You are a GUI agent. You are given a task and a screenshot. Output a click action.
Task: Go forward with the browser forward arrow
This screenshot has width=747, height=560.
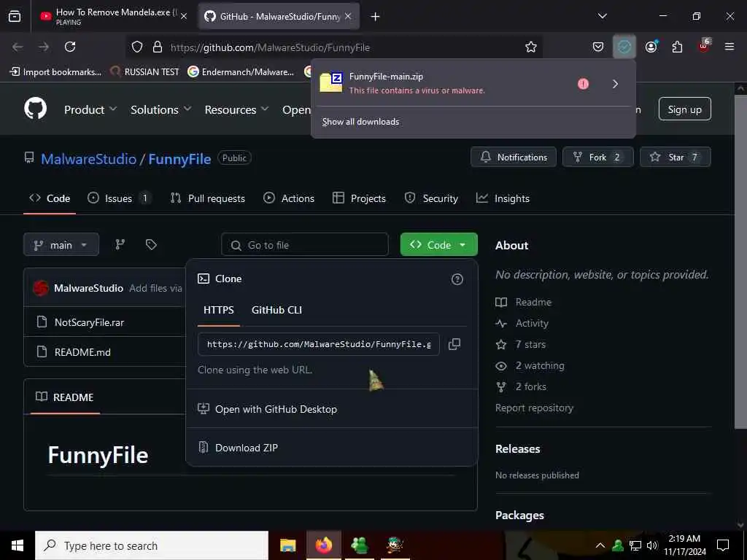44,47
